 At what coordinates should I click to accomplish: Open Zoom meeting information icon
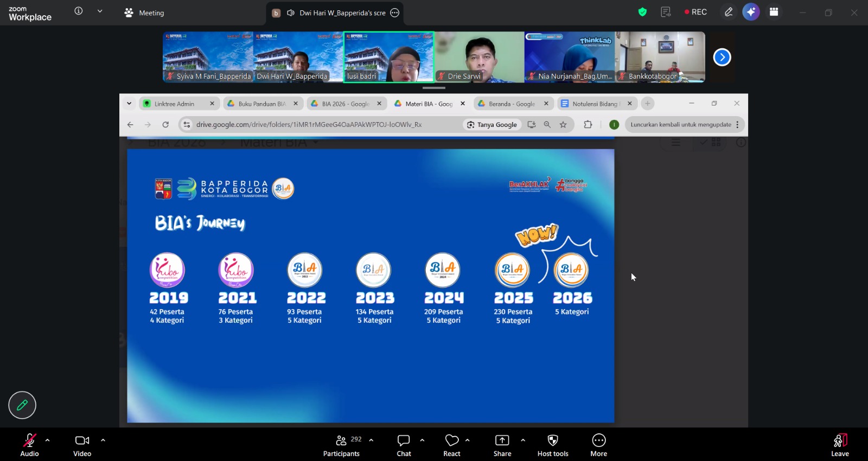[x=79, y=11]
